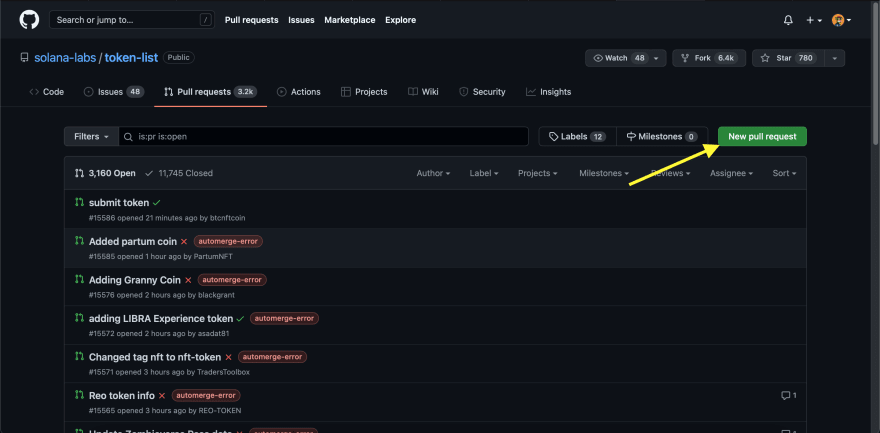Open the Added partum coin pull request

click(133, 242)
